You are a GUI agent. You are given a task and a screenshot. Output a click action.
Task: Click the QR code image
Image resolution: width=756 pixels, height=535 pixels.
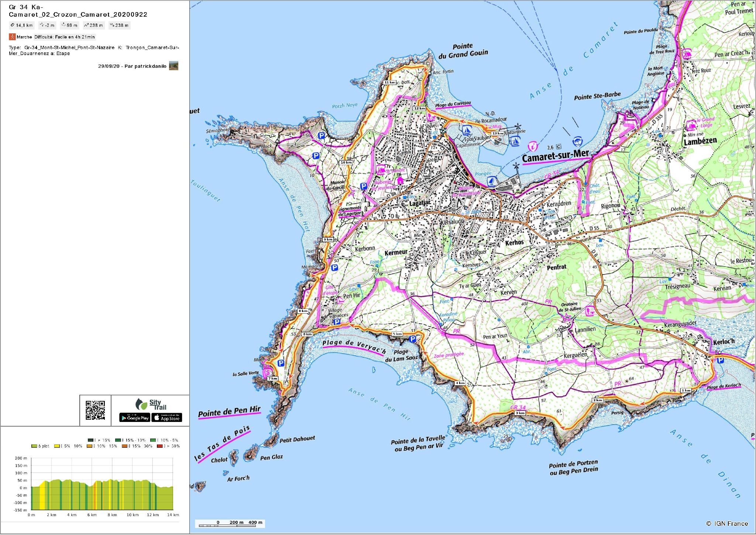tap(95, 410)
